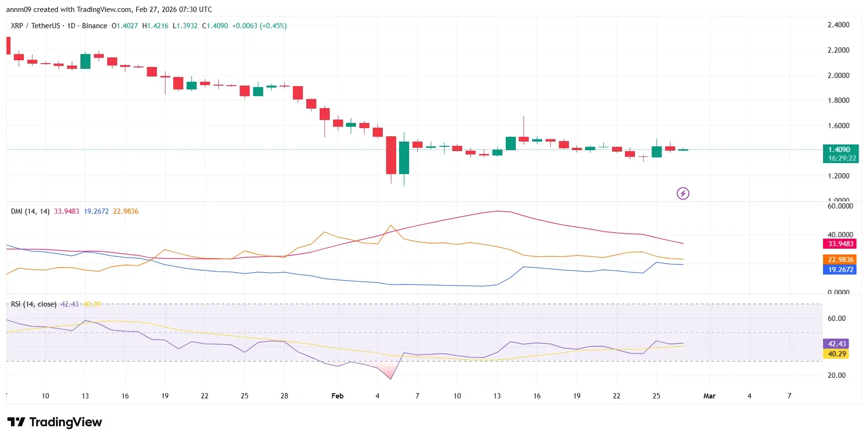Image resolution: width=868 pixels, height=440 pixels.
Task: Select the Feb label on the time axis
Action: coord(338,396)
